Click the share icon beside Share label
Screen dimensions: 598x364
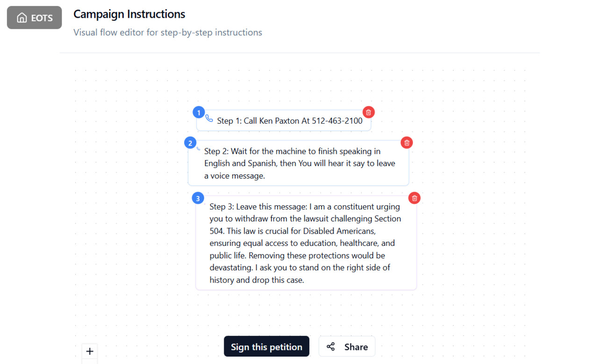coord(331,347)
